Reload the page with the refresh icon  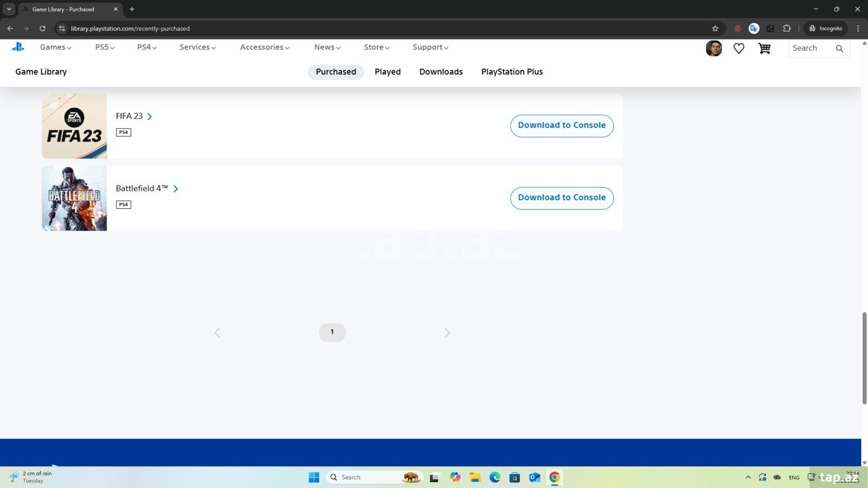pyautogui.click(x=42, y=28)
